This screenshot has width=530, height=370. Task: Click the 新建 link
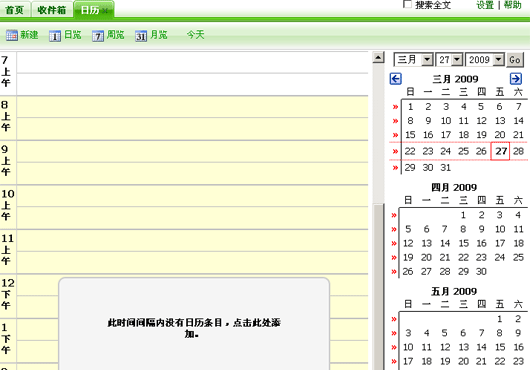[29, 35]
